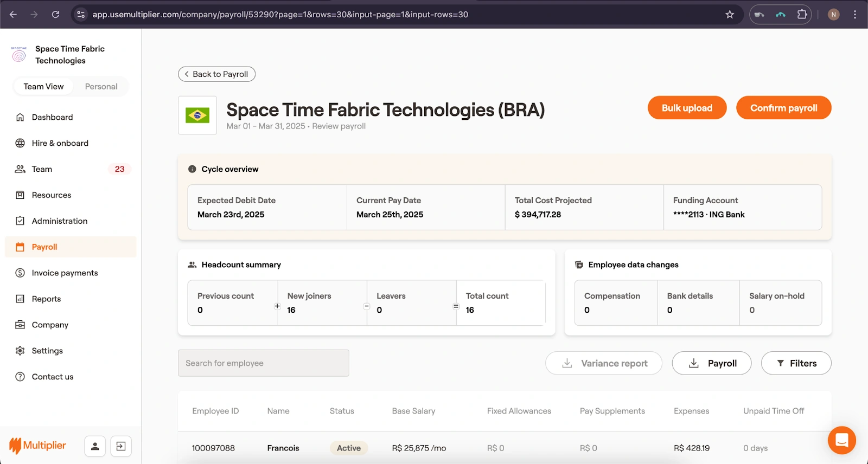
Task: Download Payroll file button
Action: (x=712, y=363)
